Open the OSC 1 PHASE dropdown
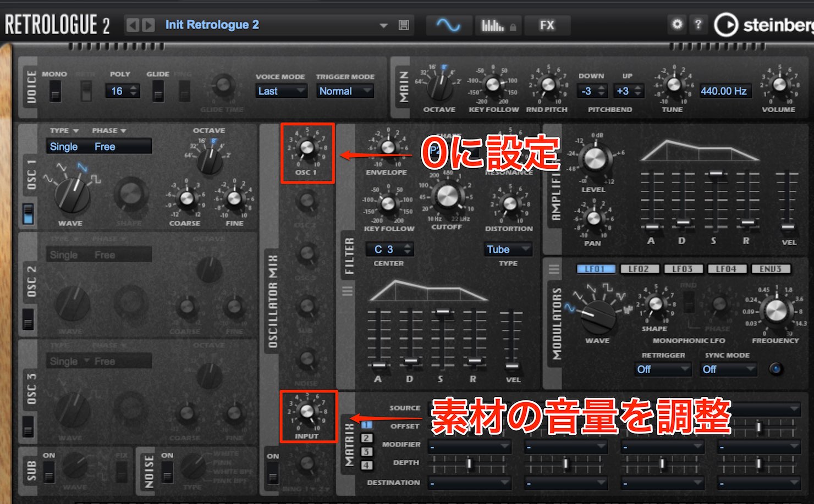Viewport: 814px width, 504px height. pyautogui.click(x=109, y=131)
